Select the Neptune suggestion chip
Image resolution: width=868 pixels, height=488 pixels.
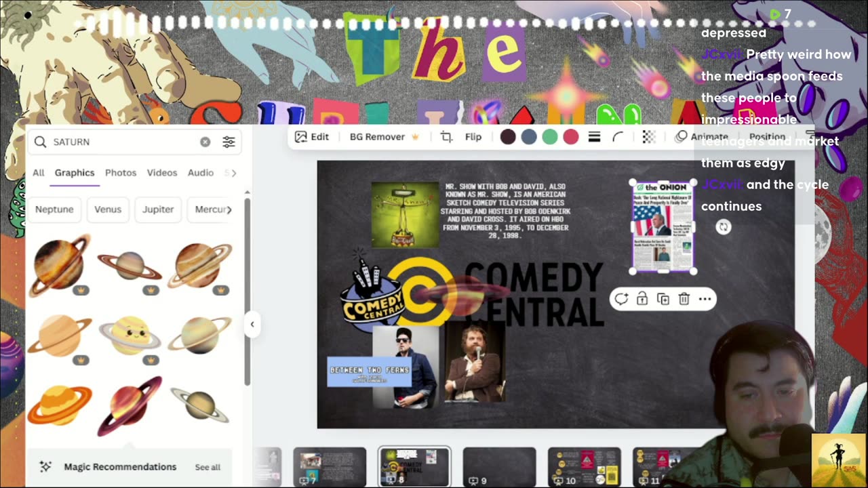pos(54,209)
